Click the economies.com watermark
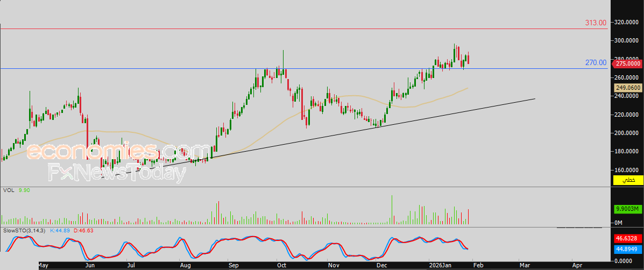 (118, 151)
